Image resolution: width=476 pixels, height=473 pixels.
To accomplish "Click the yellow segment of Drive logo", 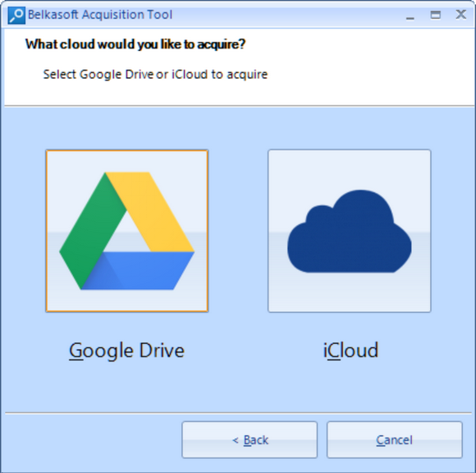I will (152, 209).
